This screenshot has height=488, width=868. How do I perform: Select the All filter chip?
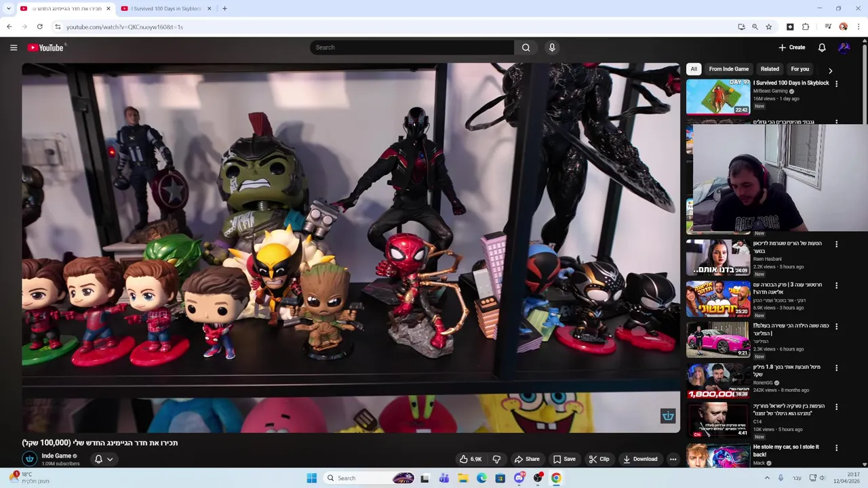point(693,69)
